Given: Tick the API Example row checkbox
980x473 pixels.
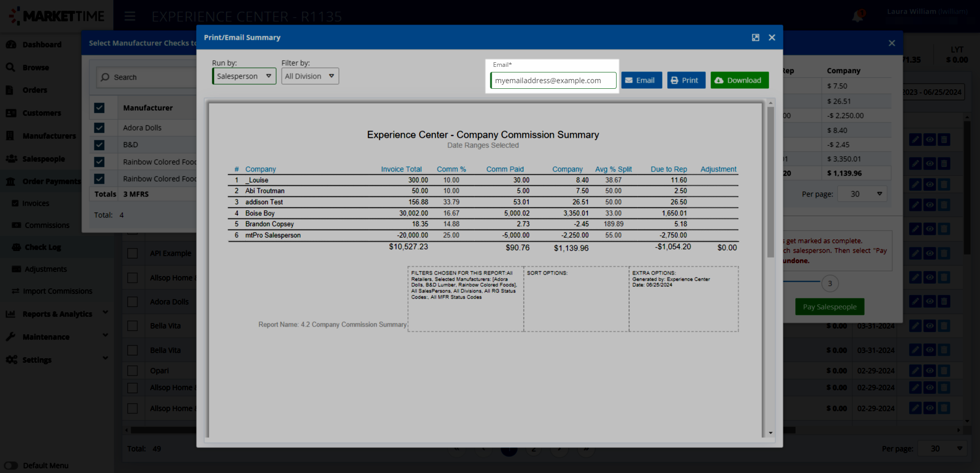Looking at the screenshot, I should tap(132, 253).
